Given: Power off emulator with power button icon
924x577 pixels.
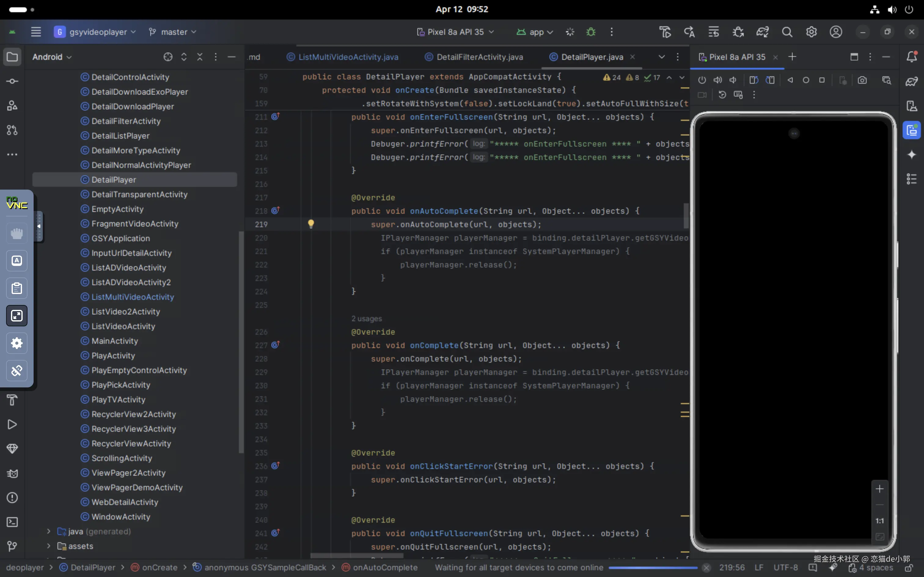Looking at the screenshot, I should (x=702, y=80).
